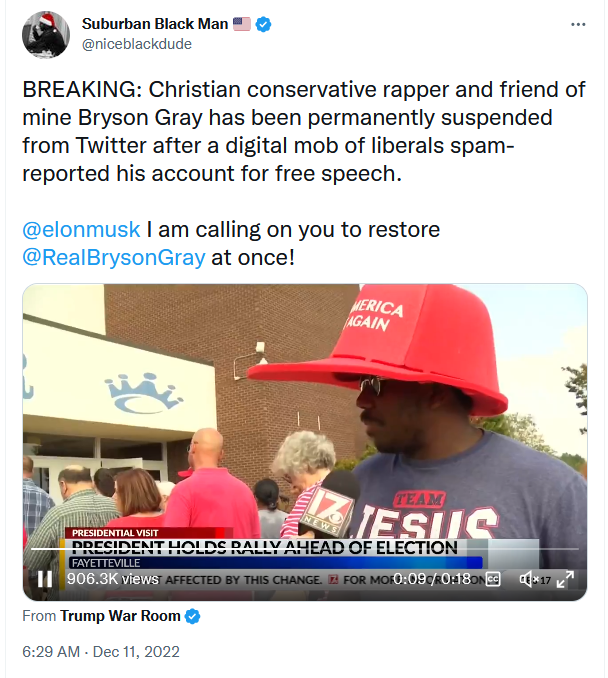This screenshot has height=678, width=608.
Task: Open the three-dot more options menu
Action: tap(578, 25)
